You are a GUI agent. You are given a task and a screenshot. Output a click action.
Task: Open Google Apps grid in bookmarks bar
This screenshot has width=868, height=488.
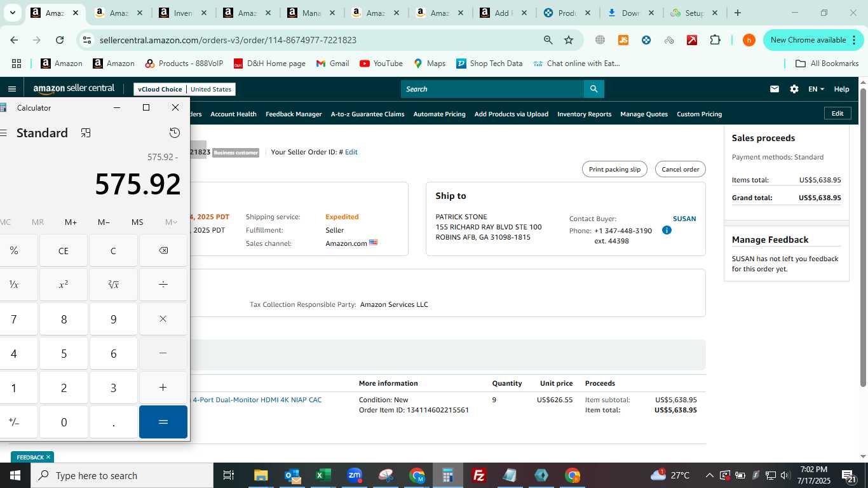17,64
